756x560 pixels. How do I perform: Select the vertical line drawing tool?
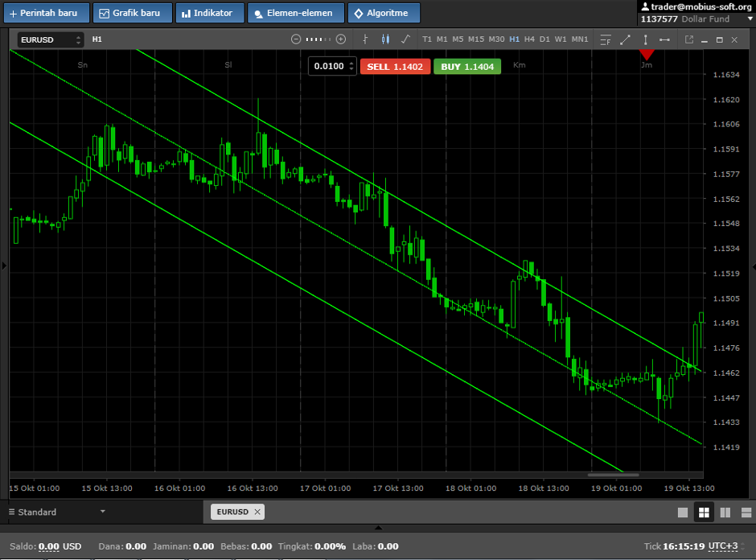[645, 40]
